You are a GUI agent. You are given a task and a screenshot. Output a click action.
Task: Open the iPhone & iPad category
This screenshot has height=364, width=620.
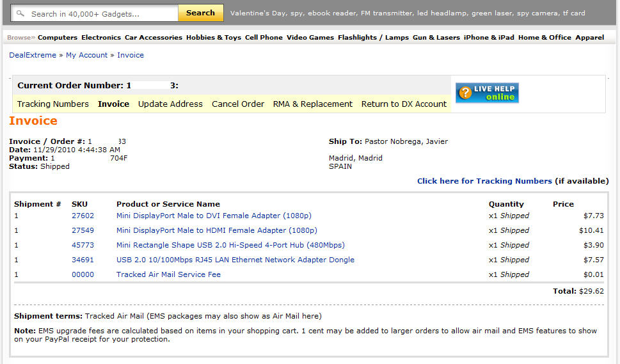(489, 38)
